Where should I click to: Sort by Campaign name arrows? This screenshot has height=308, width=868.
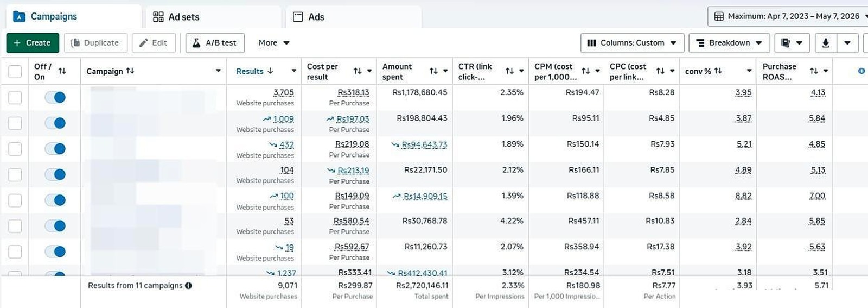click(130, 71)
